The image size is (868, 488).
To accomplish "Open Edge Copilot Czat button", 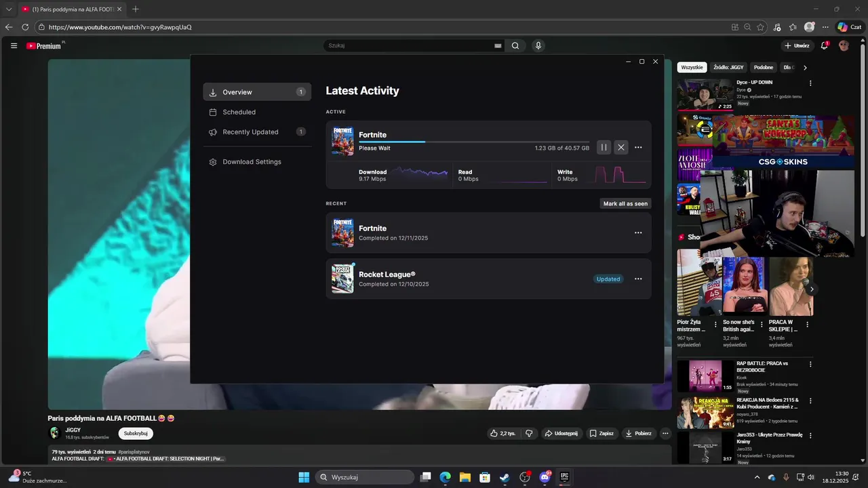I will pyautogui.click(x=849, y=27).
